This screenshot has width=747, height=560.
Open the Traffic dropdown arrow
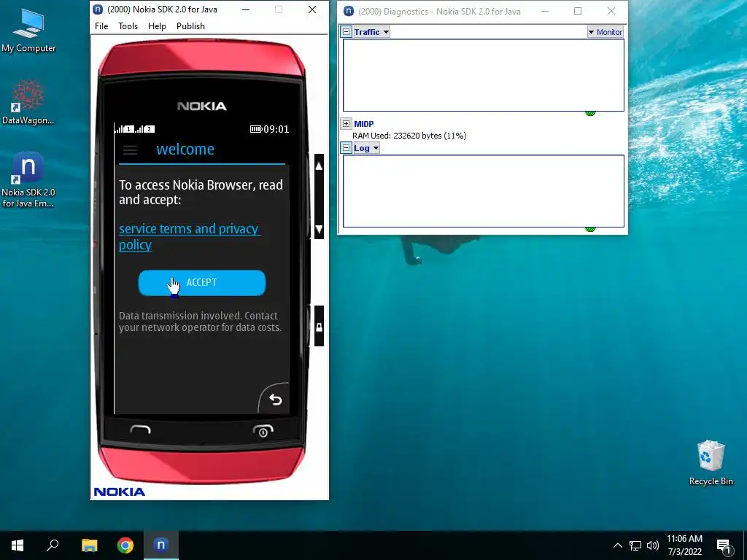(386, 32)
